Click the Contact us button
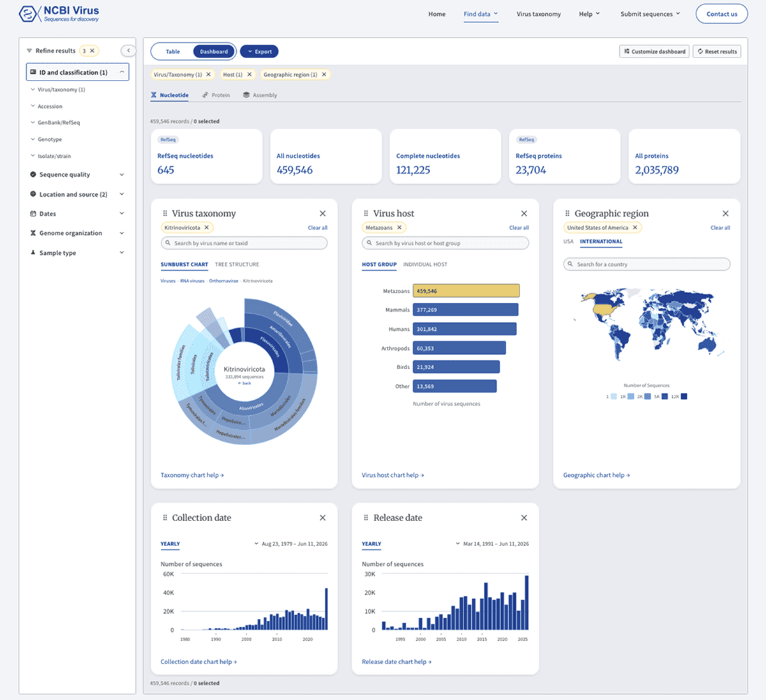Image resolution: width=766 pixels, height=700 pixels. pos(721,14)
